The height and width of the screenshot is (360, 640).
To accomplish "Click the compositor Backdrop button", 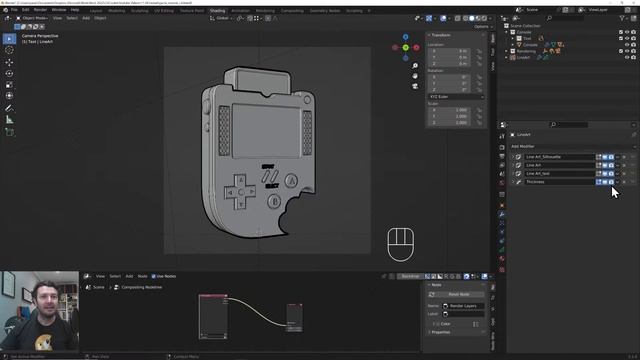I will point(410,277).
